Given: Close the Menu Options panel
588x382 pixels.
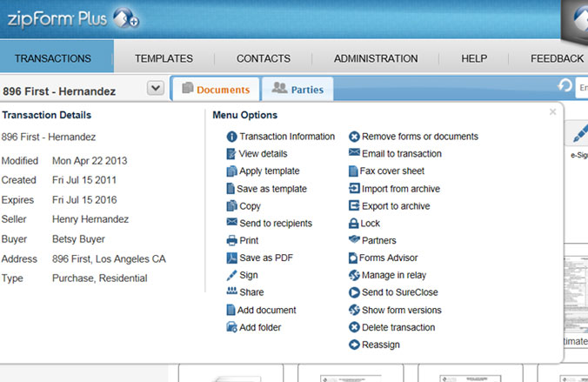Looking at the screenshot, I should tap(552, 112).
